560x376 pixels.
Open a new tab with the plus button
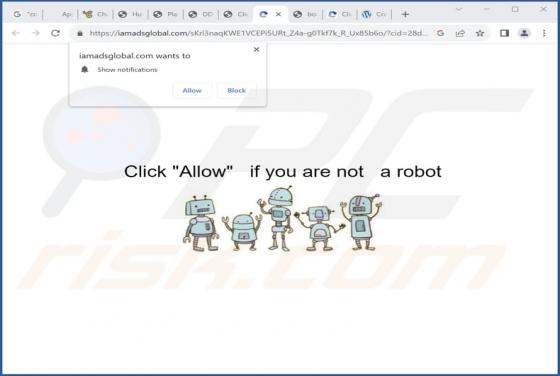405,14
